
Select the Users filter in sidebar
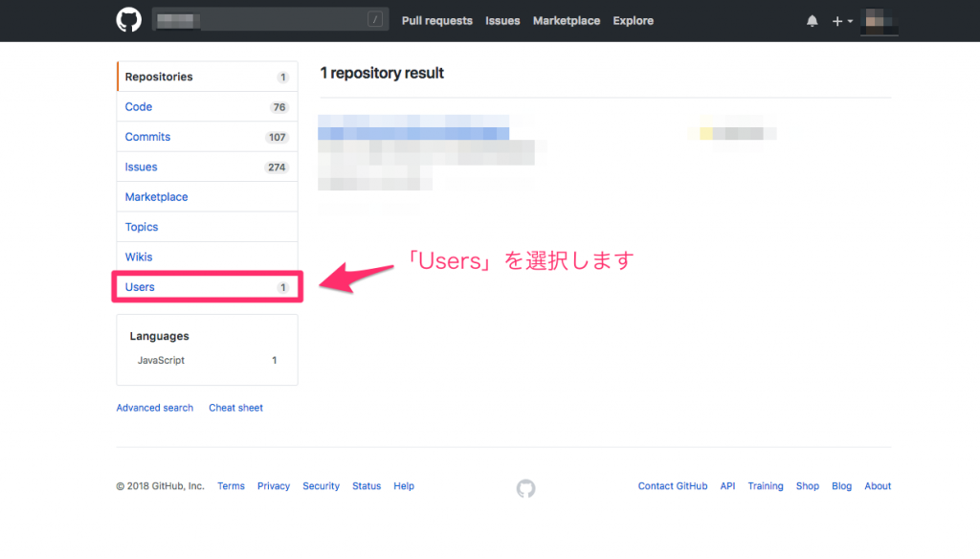140,286
